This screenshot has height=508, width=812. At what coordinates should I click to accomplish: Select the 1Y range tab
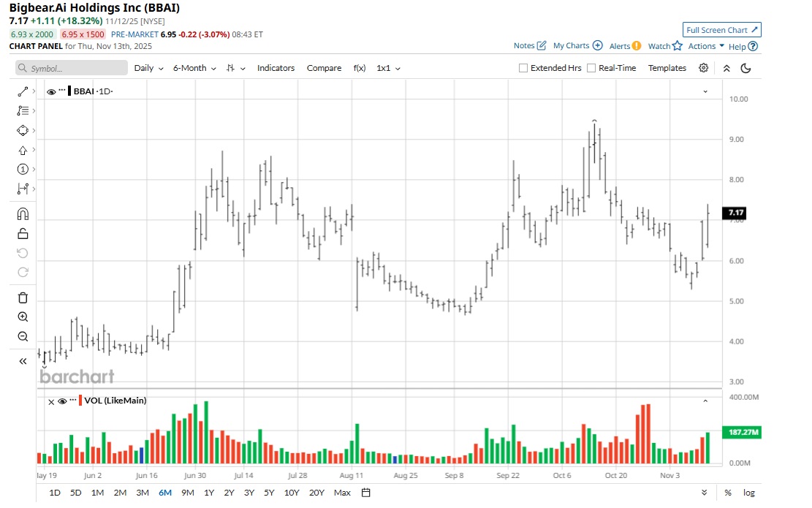[x=209, y=493]
